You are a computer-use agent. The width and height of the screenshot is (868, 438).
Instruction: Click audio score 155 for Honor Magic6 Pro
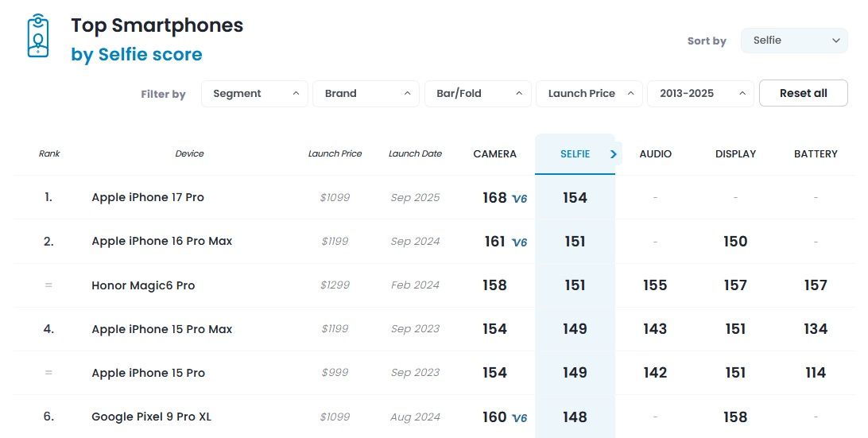(x=656, y=285)
